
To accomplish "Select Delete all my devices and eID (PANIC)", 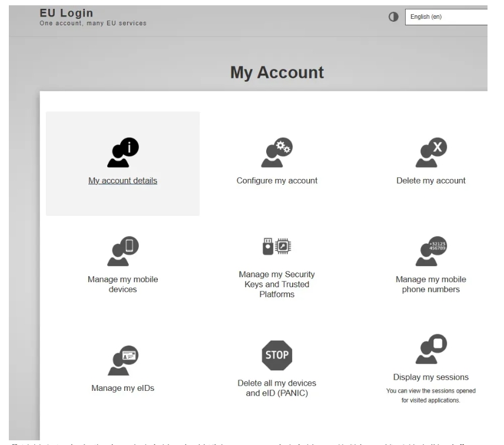I will pyautogui.click(x=277, y=388).
